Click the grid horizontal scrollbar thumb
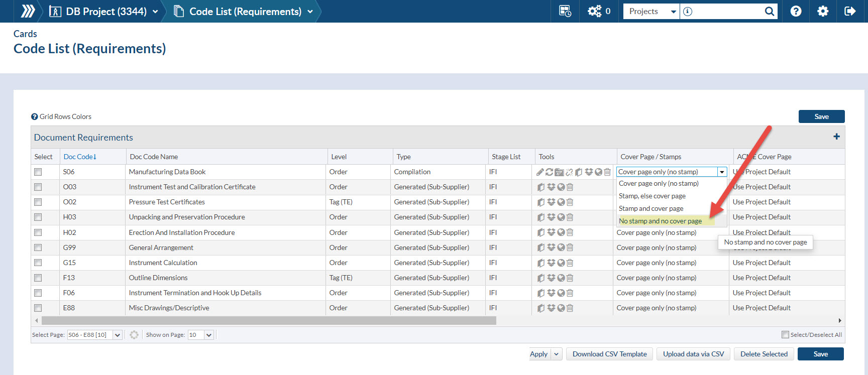This screenshot has width=868, height=375. pos(269,320)
